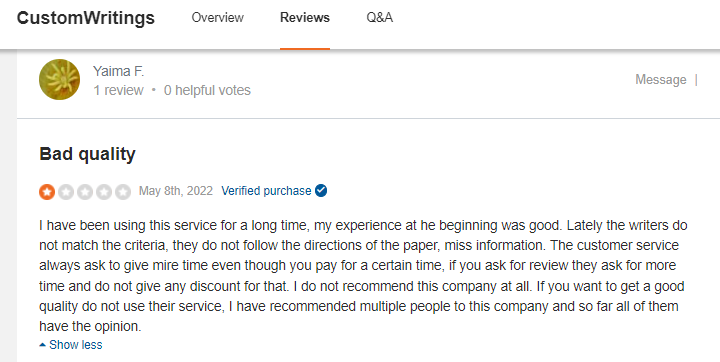Open the Yaima F. profile name

[x=118, y=71]
